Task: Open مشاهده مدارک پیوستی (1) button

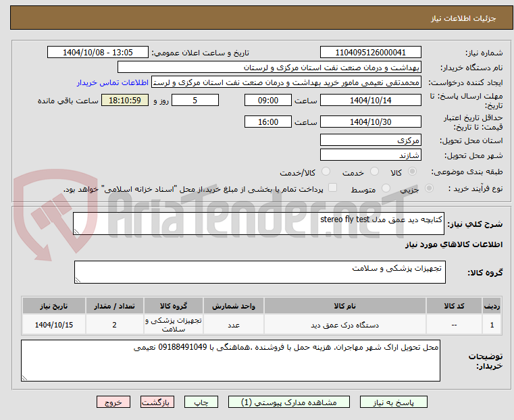Action: [x=289, y=402]
